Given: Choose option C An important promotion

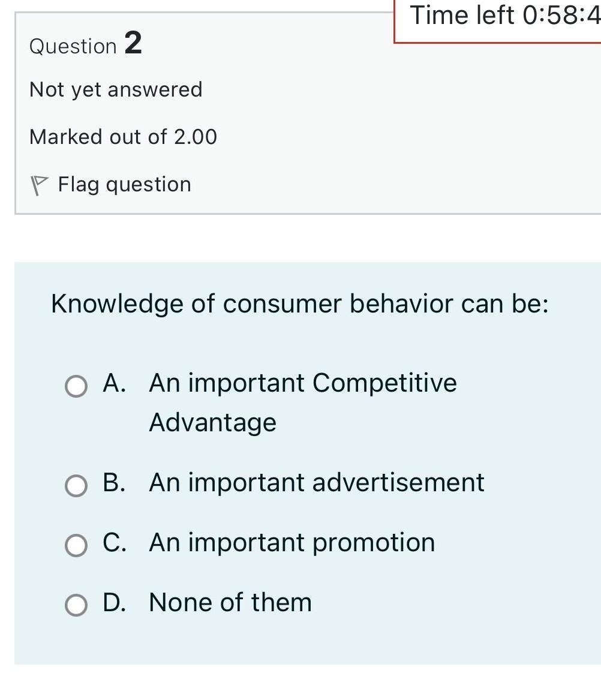Looking at the screenshot, I should click(74, 546).
